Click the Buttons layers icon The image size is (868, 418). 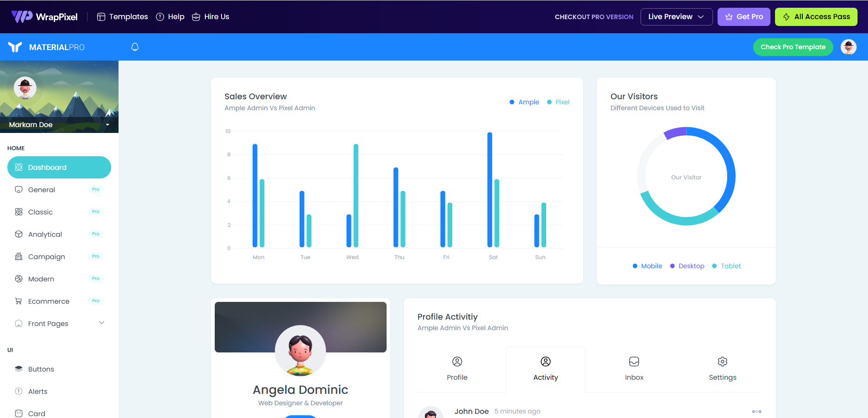click(x=19, y=369)
